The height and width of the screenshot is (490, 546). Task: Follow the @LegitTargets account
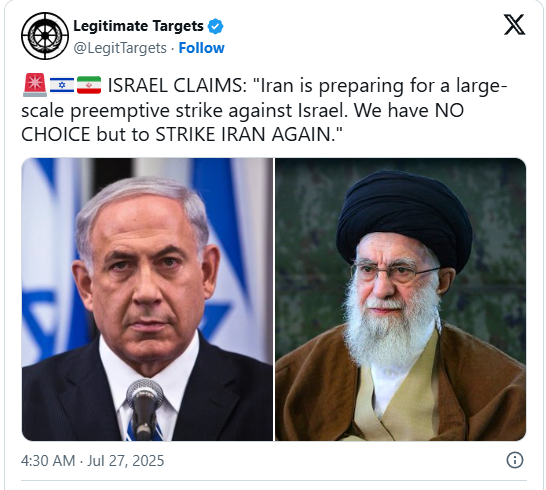pyautogui.click(x=201, y=48)
